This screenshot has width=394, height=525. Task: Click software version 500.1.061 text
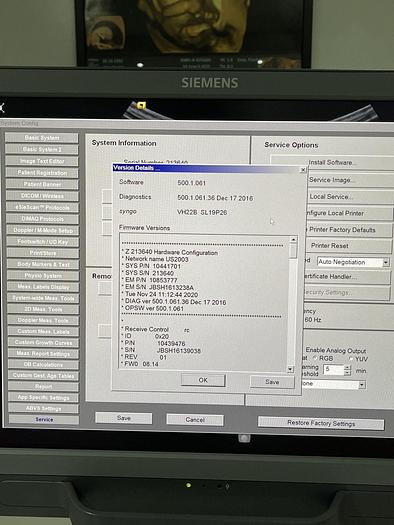click(191, 183)
